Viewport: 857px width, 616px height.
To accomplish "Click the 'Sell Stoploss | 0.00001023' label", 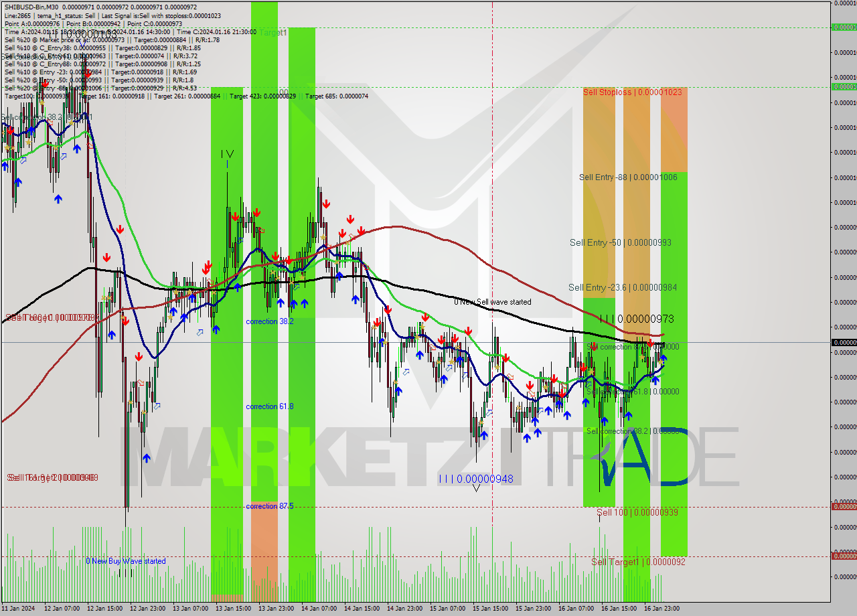I will [x=632, y=92].
